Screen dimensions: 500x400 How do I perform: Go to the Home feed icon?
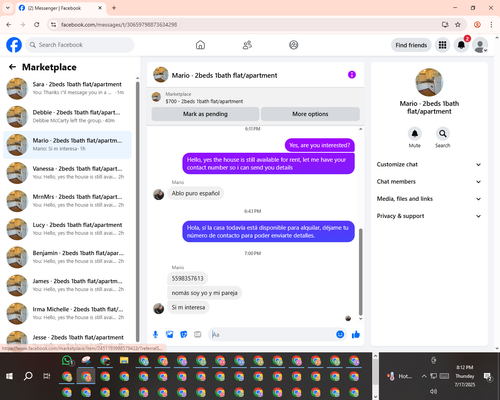(x=200, y=45)
